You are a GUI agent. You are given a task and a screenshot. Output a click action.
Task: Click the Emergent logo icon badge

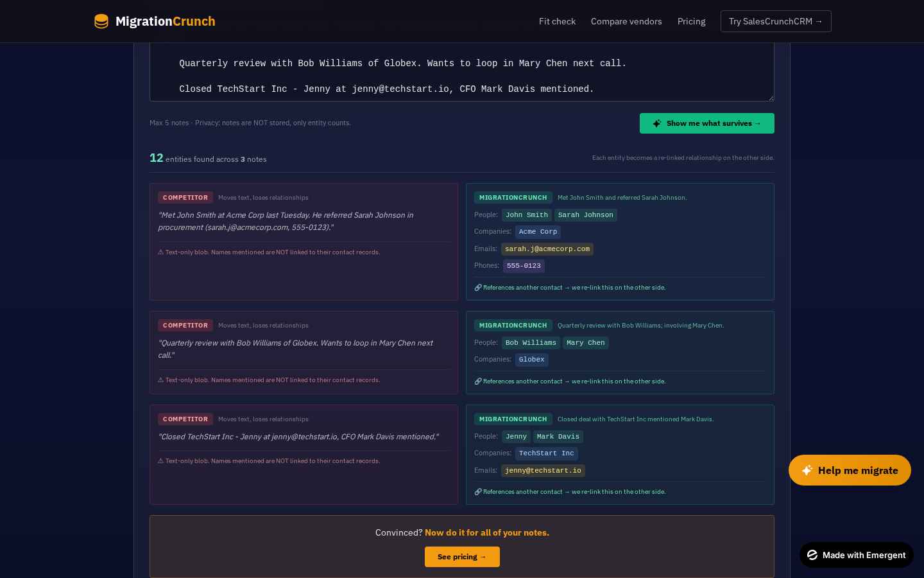[812, 555]
